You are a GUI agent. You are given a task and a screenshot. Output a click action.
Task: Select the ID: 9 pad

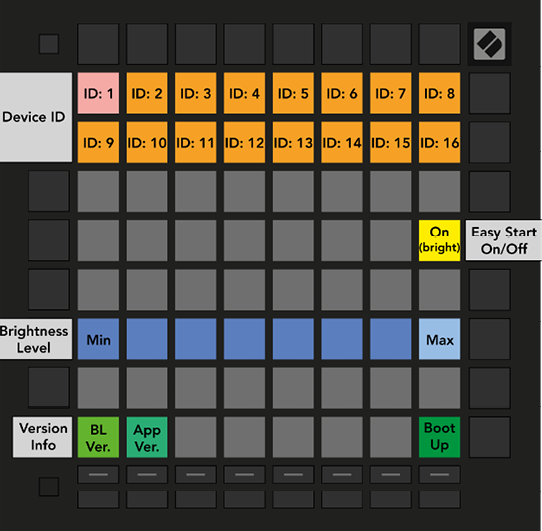(98, 142)
